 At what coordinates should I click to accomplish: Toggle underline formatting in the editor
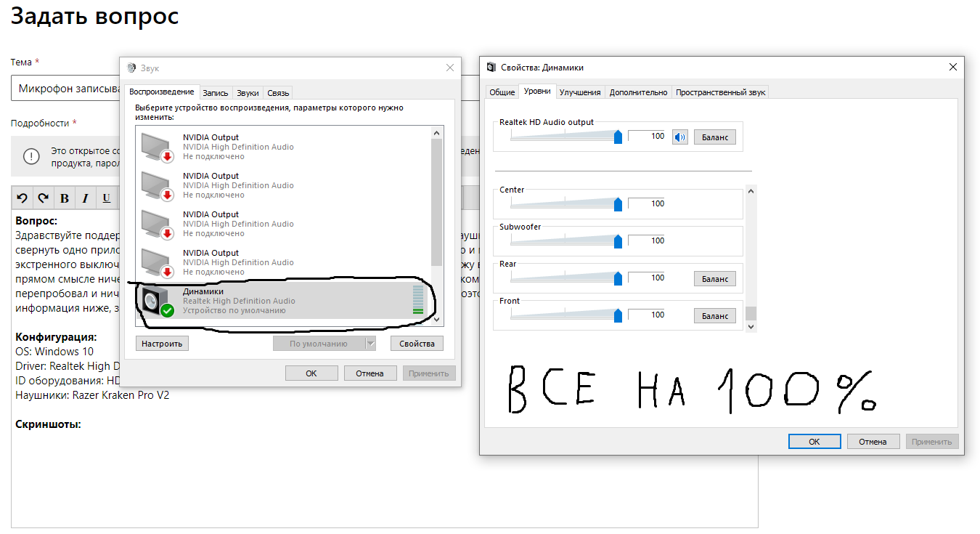(x=106, y=198)
